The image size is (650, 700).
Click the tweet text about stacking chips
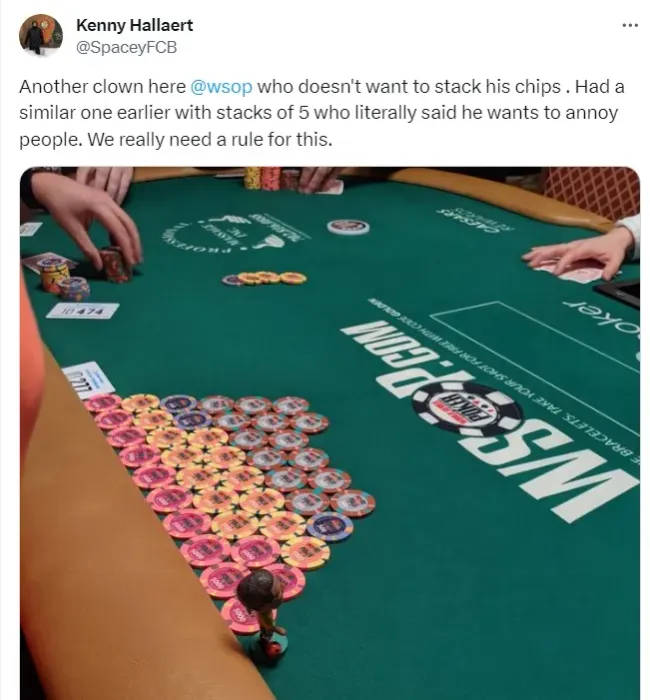[321, 113]
